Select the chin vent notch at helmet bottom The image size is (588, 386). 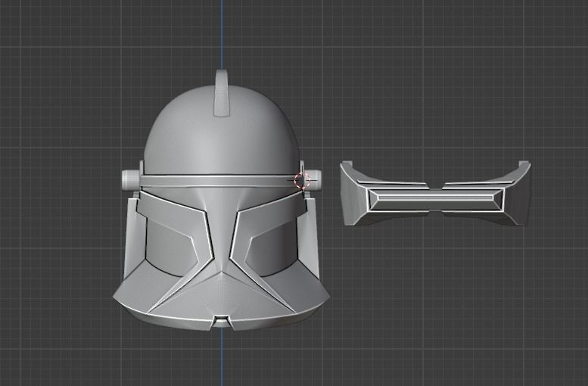(221, 321)
